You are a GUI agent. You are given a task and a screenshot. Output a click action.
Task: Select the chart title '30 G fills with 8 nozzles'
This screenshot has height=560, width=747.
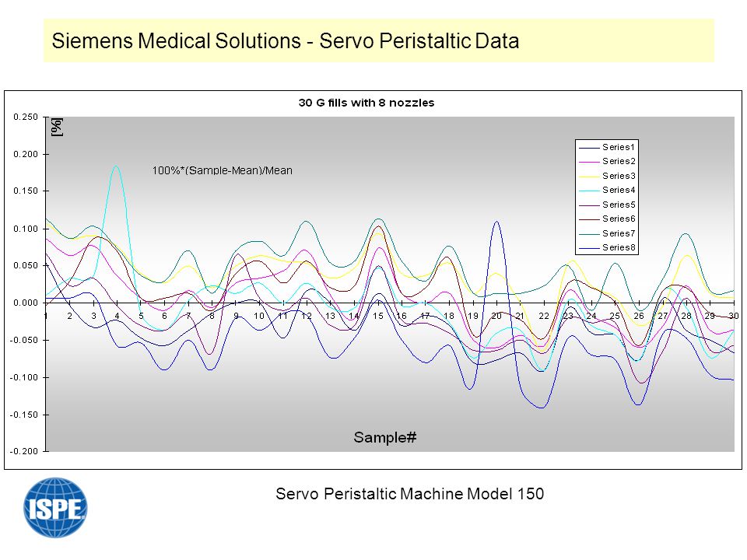(366, 103)
